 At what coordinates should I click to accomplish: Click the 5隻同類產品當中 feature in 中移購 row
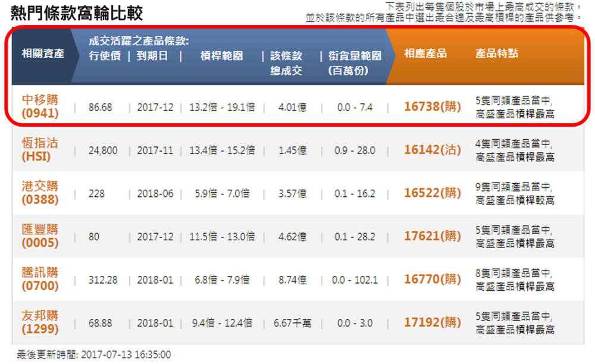point(514,101)
